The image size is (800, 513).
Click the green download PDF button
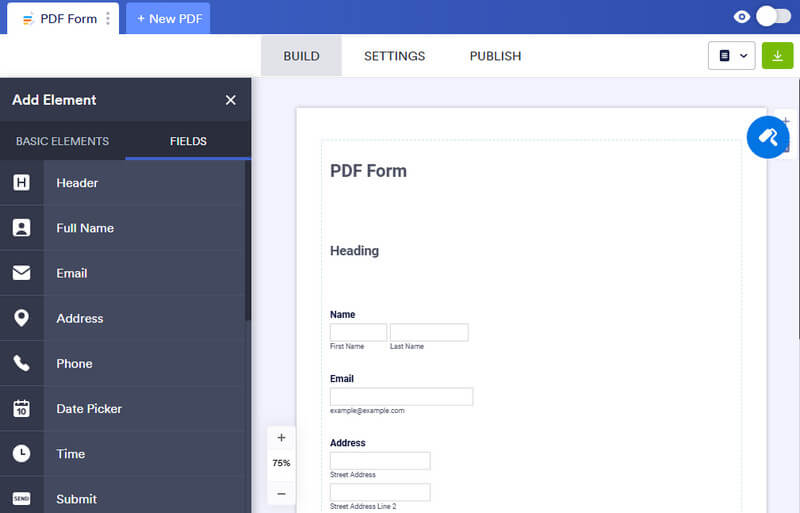777,56
